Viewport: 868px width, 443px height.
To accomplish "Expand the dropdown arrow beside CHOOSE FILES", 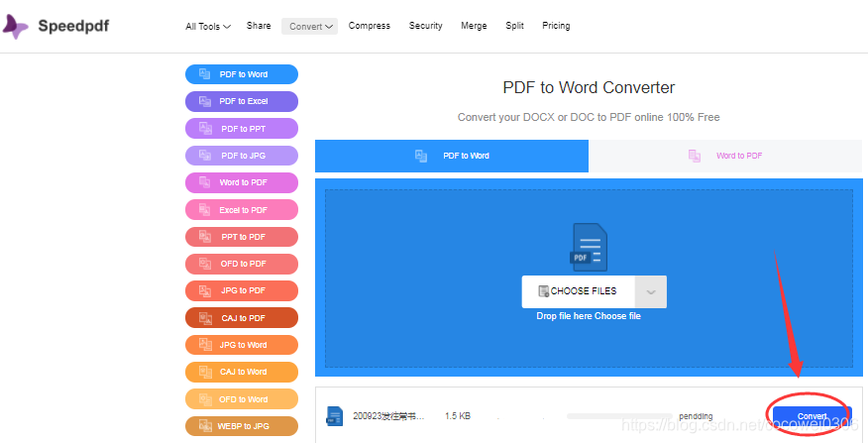I will tap(651, 291).
